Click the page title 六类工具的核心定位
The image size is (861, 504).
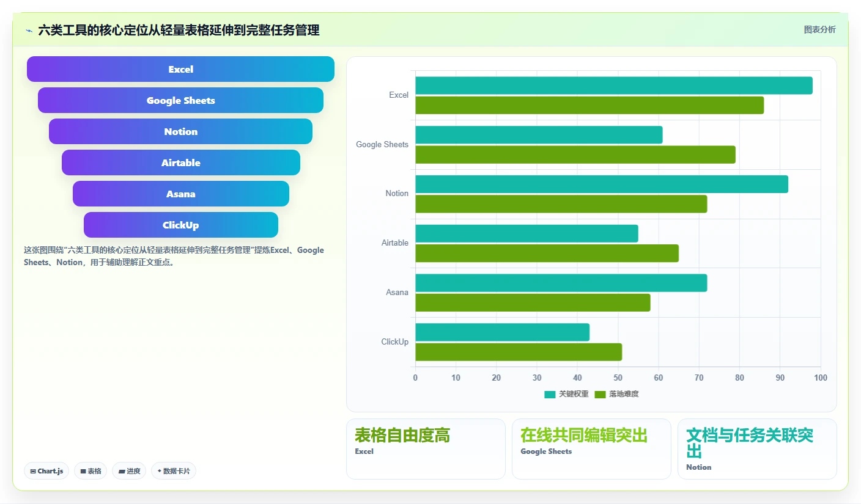point(179,30)
